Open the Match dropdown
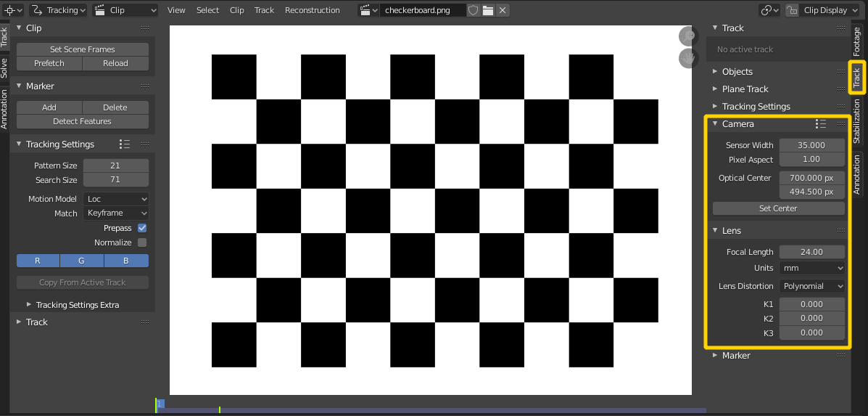This screenshot has width=868, height=416. point(116,213)
